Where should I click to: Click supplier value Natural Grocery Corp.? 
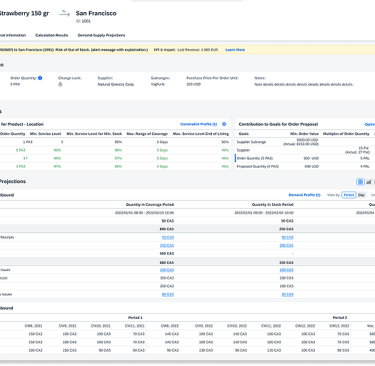pyautogui.click(x=116, y=84)
